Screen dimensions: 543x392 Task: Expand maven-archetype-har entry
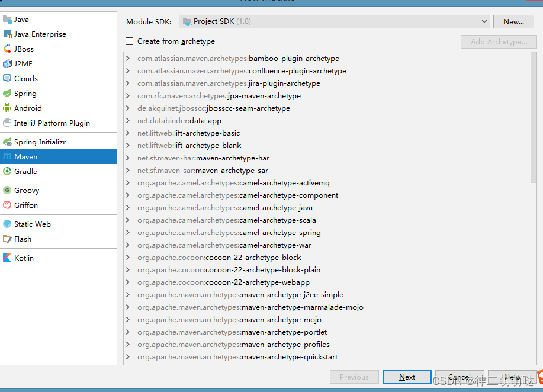click(x=128, y=158)
